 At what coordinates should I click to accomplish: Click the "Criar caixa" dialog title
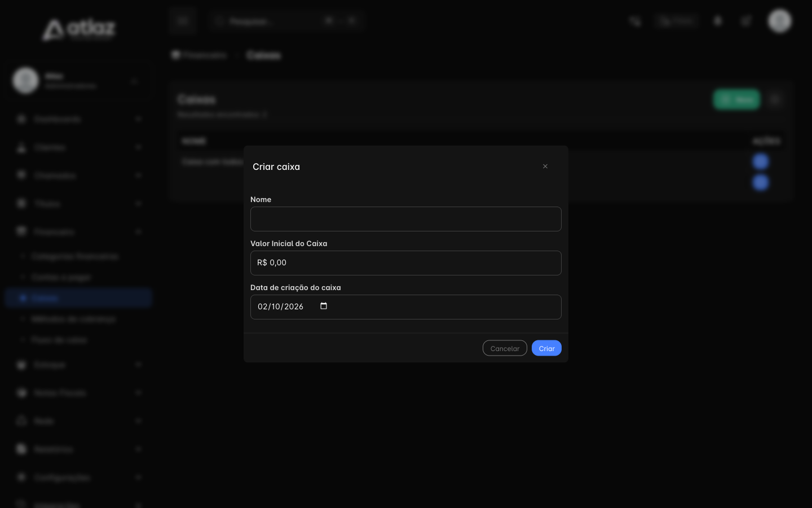click(x=276, y=167)
